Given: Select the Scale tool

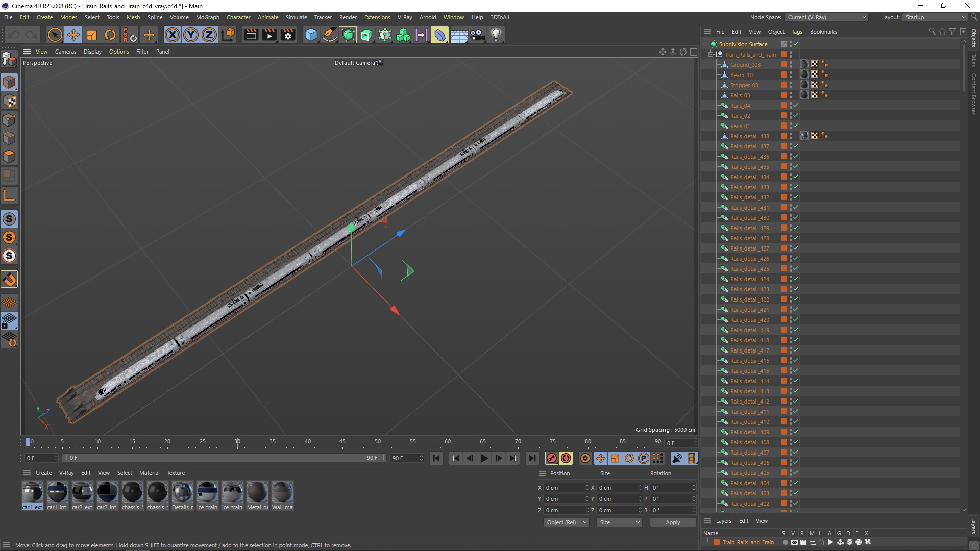Looking at the screenshot, I should tap(92, 35).
